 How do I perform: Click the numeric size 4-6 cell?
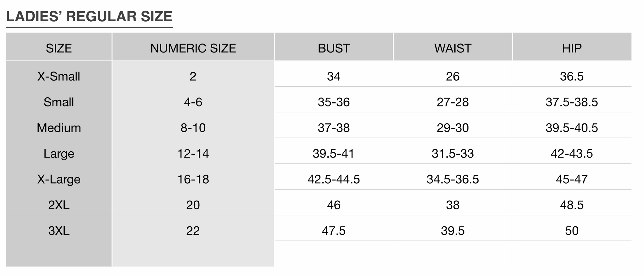click(193, 102)
